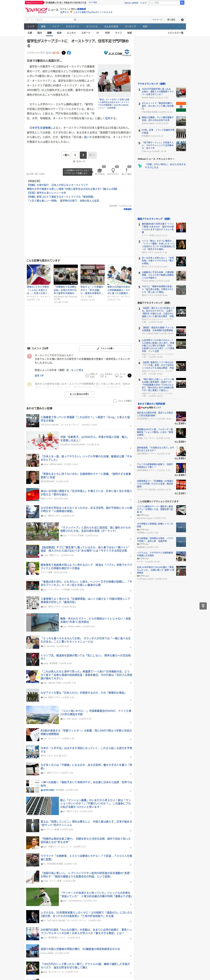This screenshot has height=980, width=210.
Task: Open the エキスパート navigation tab
Action: (x=72, y=27)
